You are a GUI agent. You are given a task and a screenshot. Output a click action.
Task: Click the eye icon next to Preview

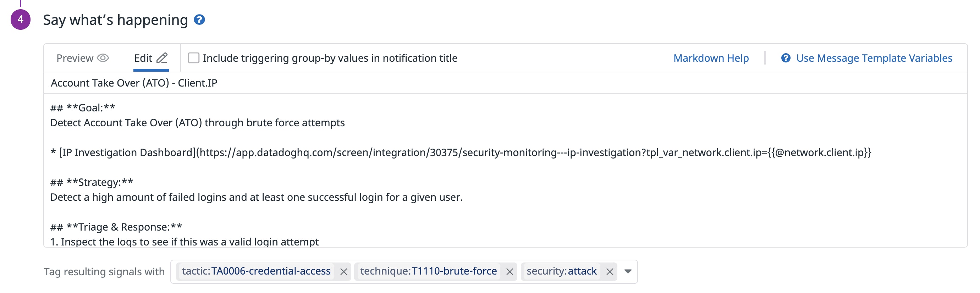tap(103, 58)
